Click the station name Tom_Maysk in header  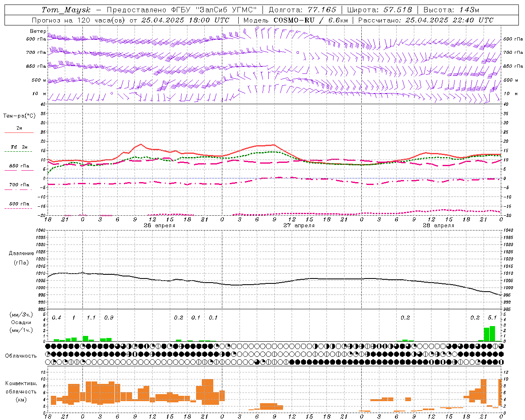click(66, 10)
